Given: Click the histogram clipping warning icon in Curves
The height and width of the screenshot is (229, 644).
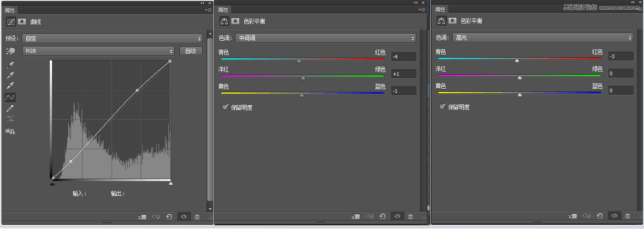Looking at the screenshot, I should pyautogui.click(x=10, y=131).
